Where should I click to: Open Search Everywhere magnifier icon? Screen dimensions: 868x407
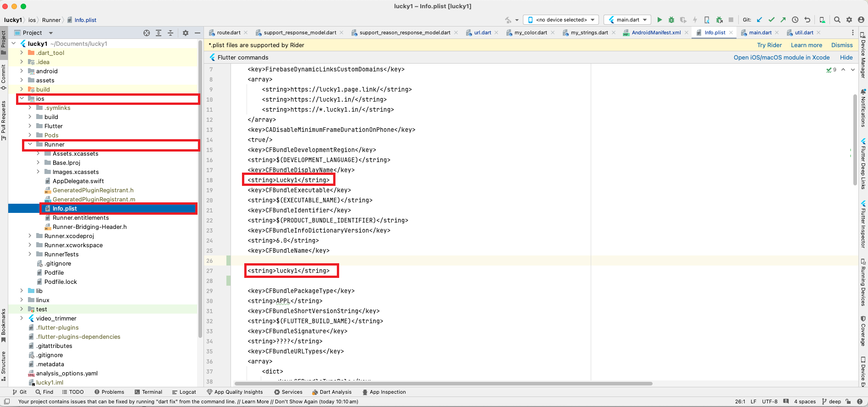pos(837,20)
